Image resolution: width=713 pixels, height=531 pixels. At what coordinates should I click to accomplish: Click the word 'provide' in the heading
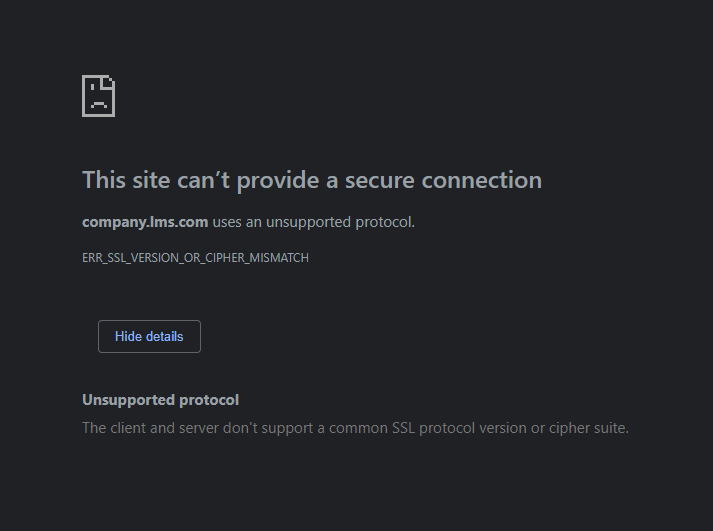(278, 180)
